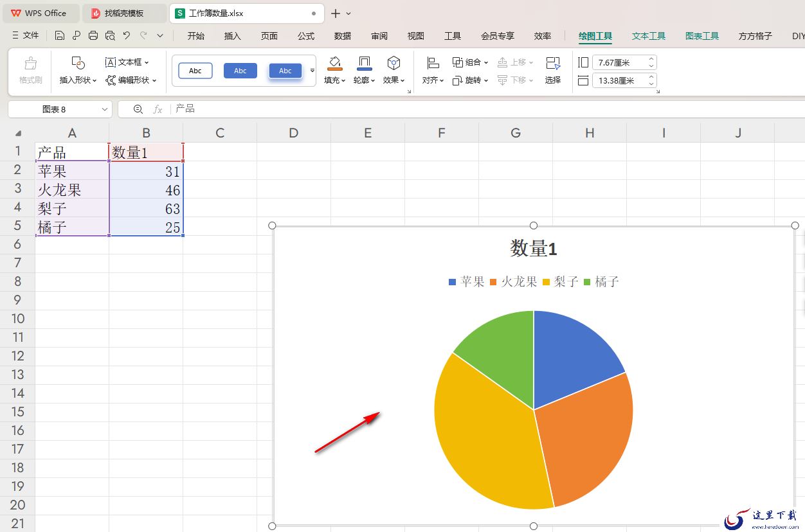Switch to the WPS Office home tab
The image size is (805, 532).
point(40,13)
